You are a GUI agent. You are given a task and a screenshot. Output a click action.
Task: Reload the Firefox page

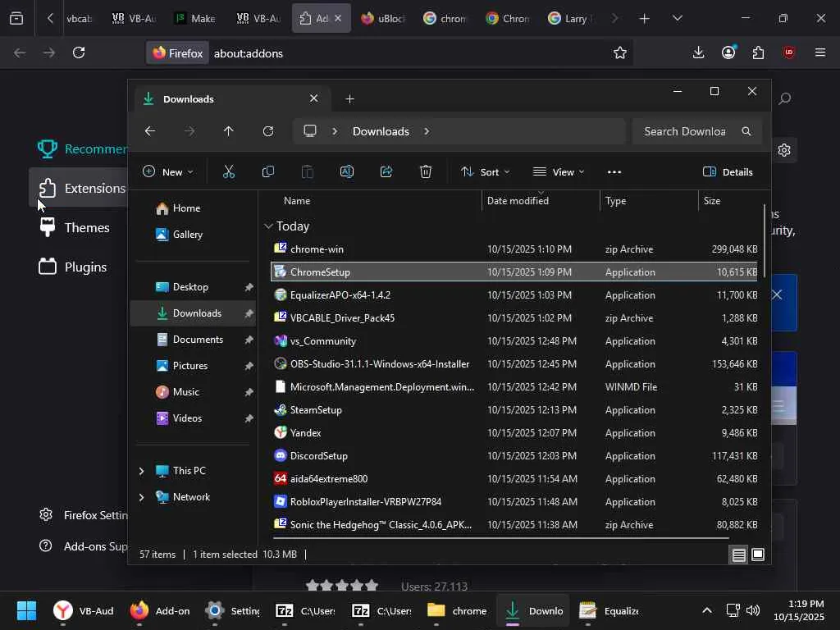tap(79, 52)
